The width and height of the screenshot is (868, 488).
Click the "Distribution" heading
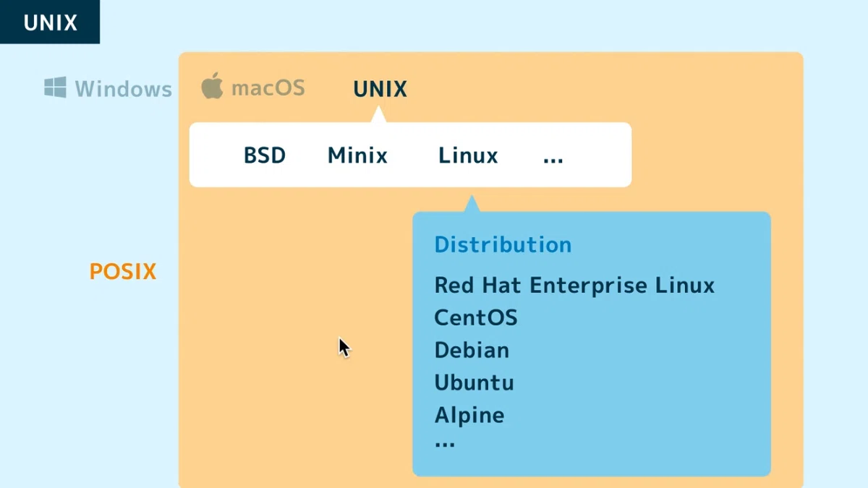(x=503, y=244)
